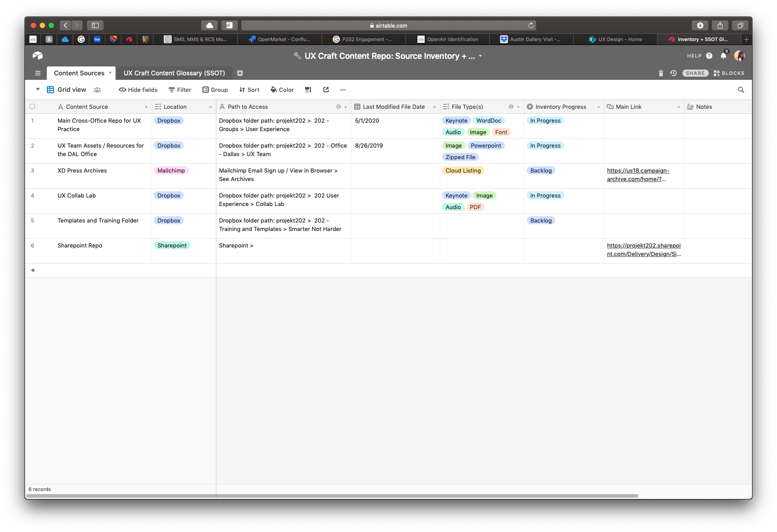Image resolution: width=777 pixels, height=532 pixels.
Task: Click the File Type(s) info icon
Action: (x=511, y=107)
